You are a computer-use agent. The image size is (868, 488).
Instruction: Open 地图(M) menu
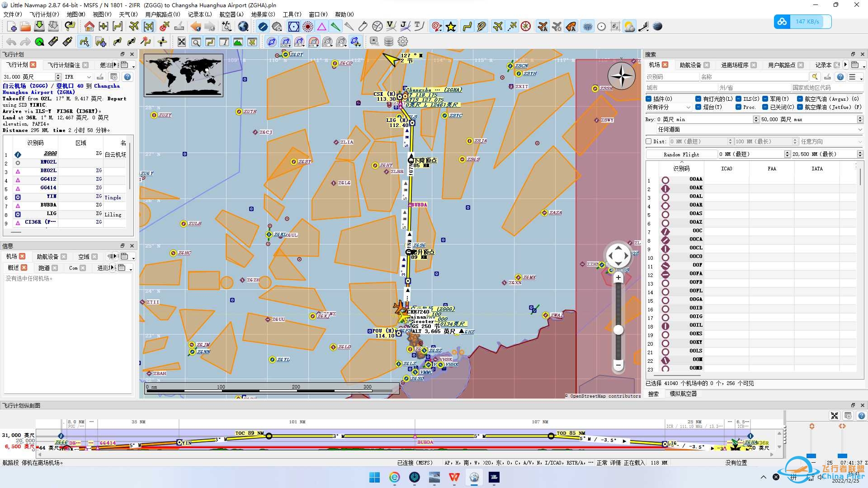pos(76,14)
